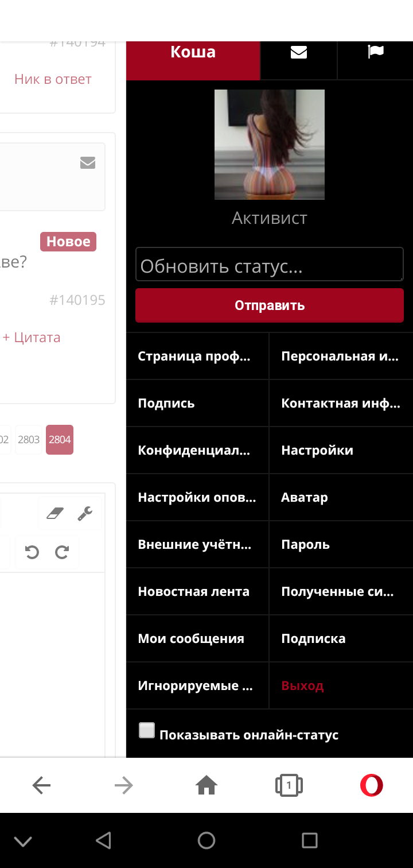413x868 pixels.
Task: Click the Ник в ответ link
Action: click(53, 79)
